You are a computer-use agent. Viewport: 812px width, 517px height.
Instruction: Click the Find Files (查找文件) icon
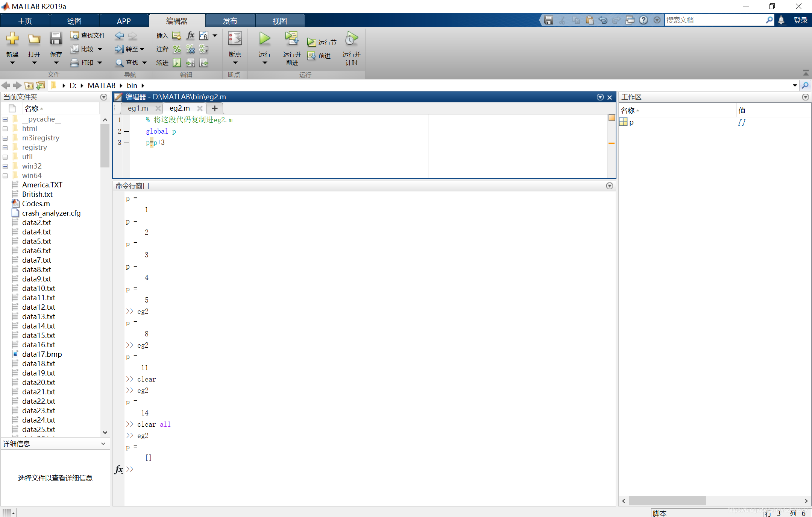(74, 35)
